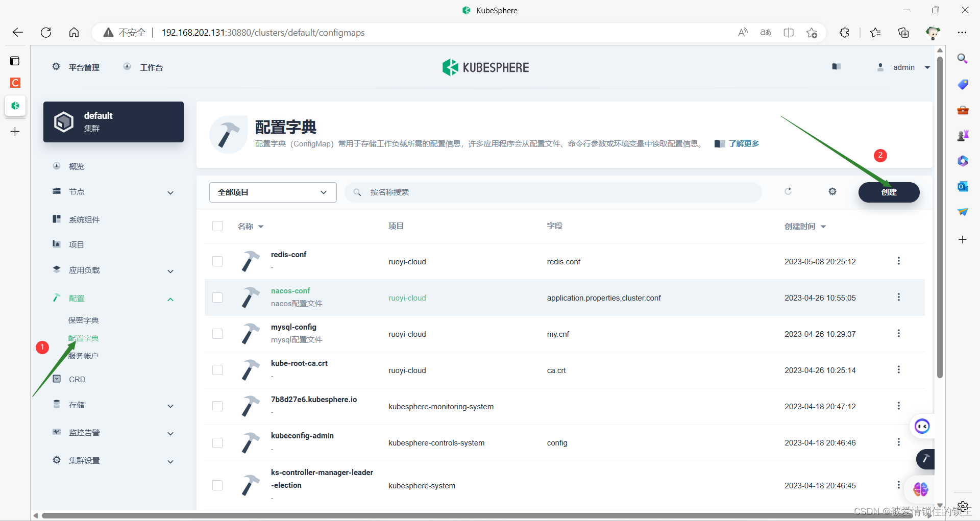Click the page vertical scrollbar
980x521 pixels.
click(x=940, y=217)
